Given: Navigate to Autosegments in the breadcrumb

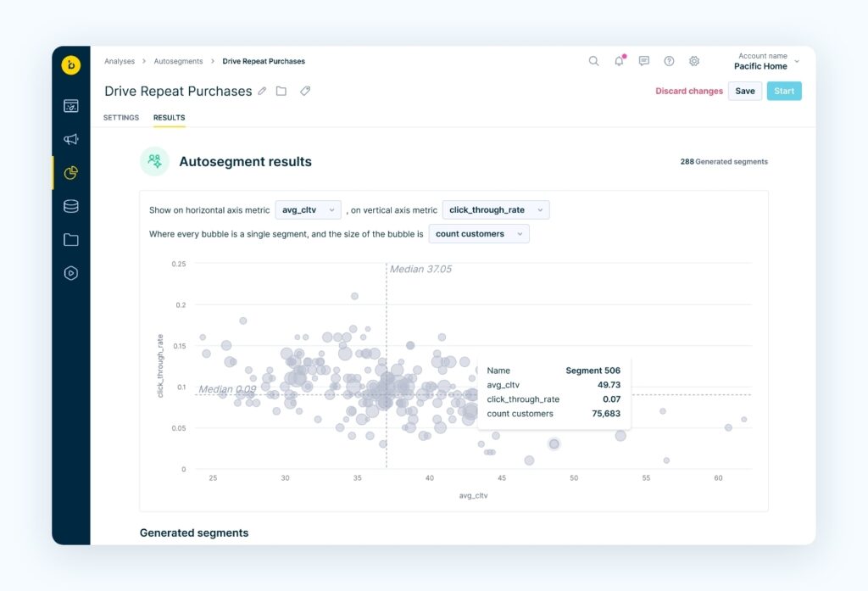Looking at the screenshot, I should [x=179, y=61].
